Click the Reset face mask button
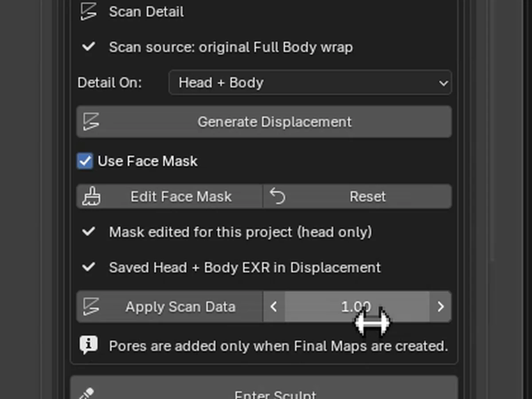This screenshot has width=532, height=399. click(x=357, y=196)
